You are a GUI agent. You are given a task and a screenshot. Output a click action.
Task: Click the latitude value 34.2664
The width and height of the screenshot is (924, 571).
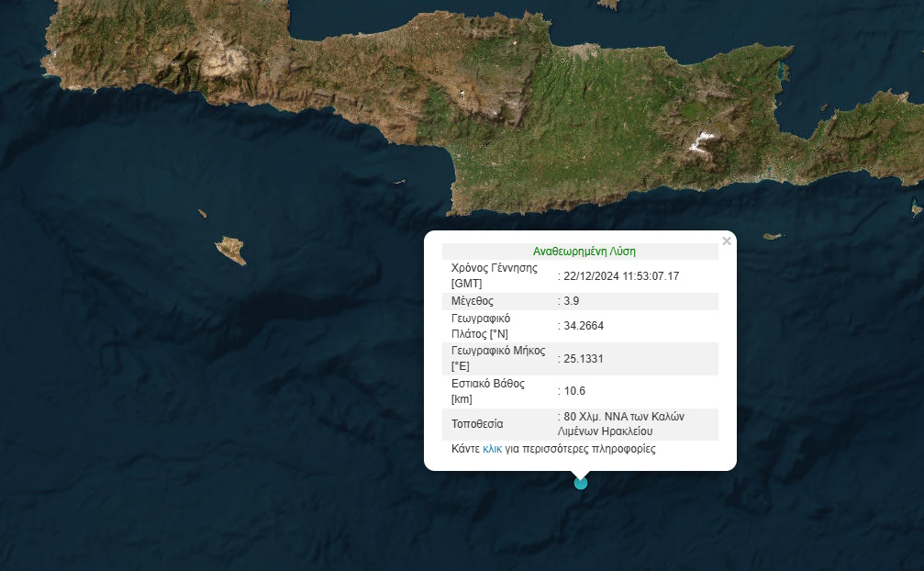pyautogui.click(x=584, y=326)
